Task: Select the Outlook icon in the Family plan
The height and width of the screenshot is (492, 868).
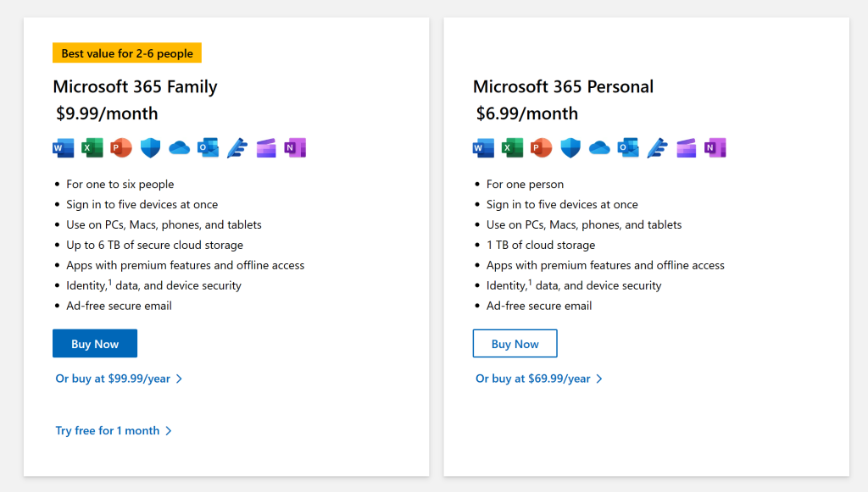Action: (208, 148)
